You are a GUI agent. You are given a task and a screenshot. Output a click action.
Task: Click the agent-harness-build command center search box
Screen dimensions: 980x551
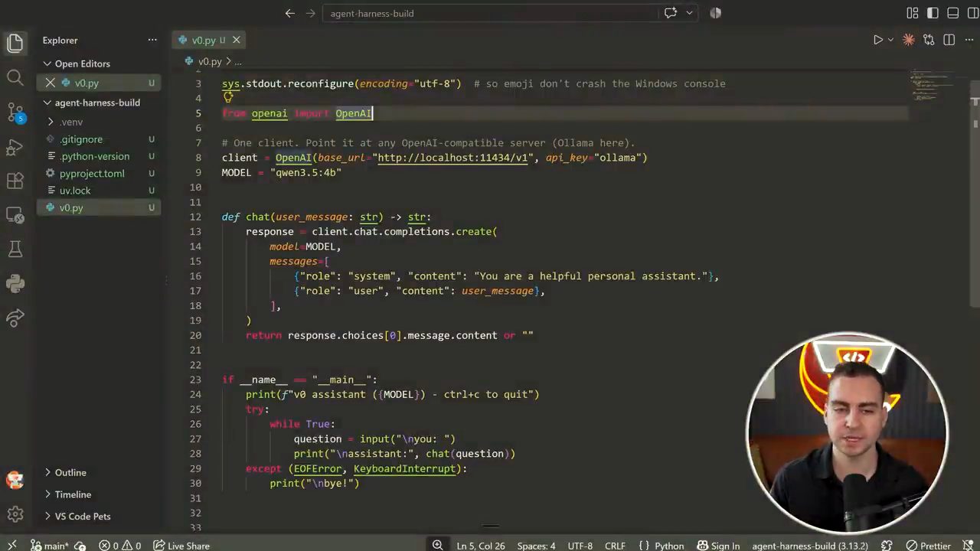pyautogui.click(x=490, y=13)
